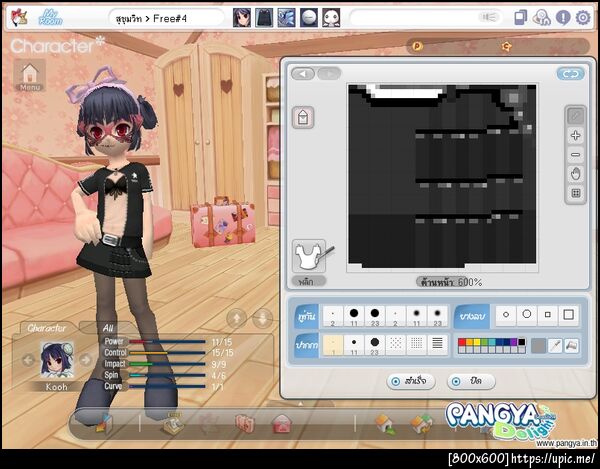Viewport: 600px width, 469px height.
Task: Choose the horizontal lines pattern pen
Action: click(x=437, y=345)
